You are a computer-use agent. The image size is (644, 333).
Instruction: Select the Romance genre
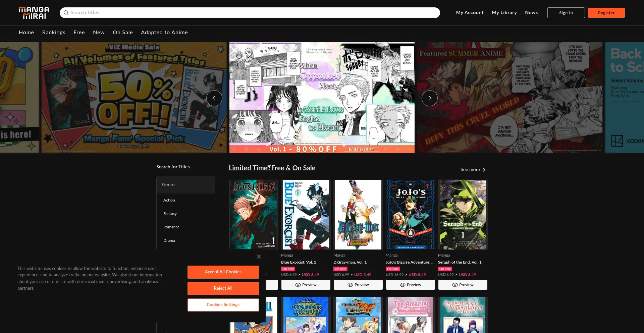coord(171,227)
